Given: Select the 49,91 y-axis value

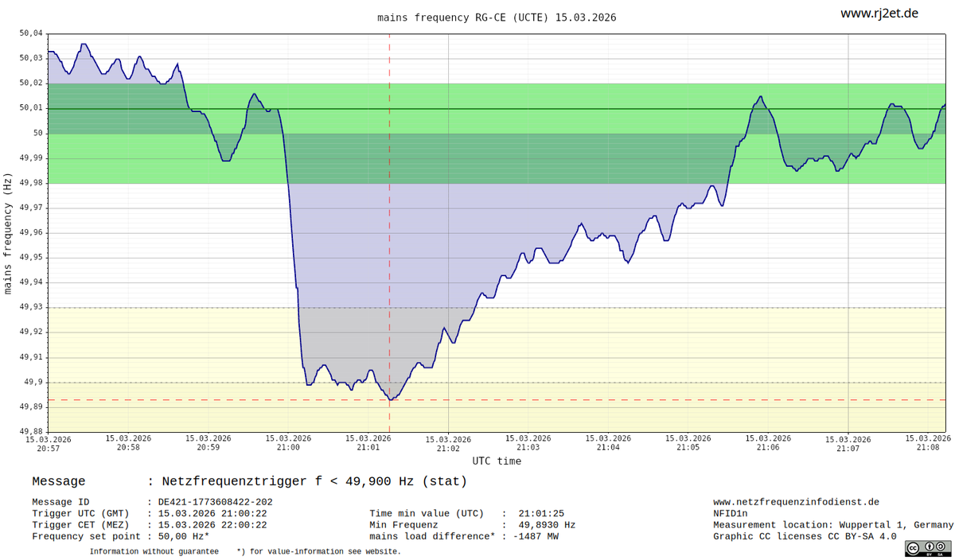Looking at the screenshot, I should tap(30, 357).
